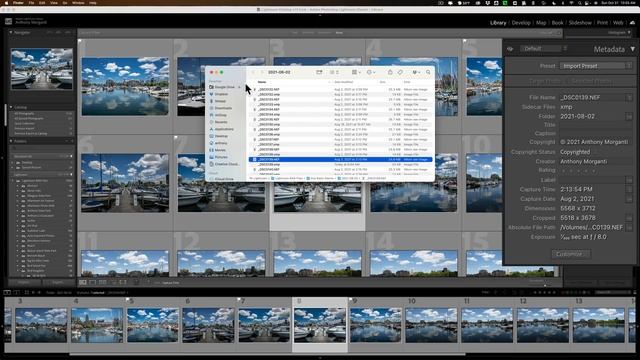Collapse the Folders panel
Viewport: 640px width, 360px height.
point(11,141)
